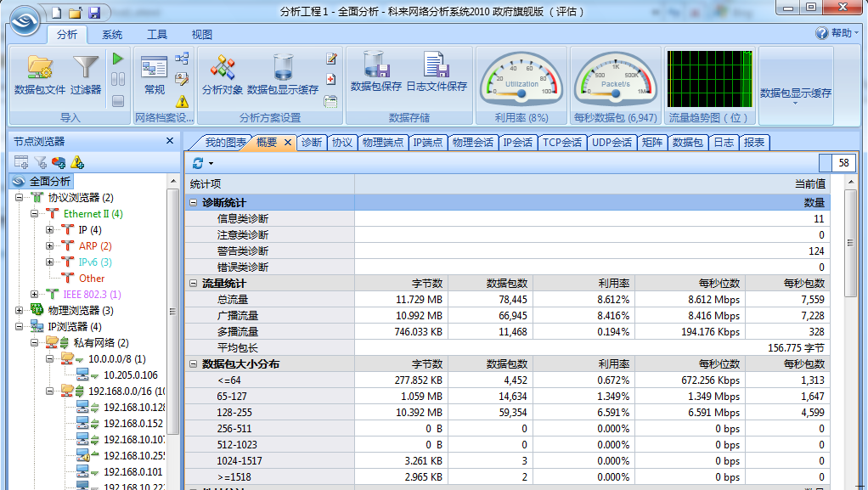Viewport: 868px width, 490px height.
Task: Click the 过滤器 funnel icon
Action: tap(86, 70)
